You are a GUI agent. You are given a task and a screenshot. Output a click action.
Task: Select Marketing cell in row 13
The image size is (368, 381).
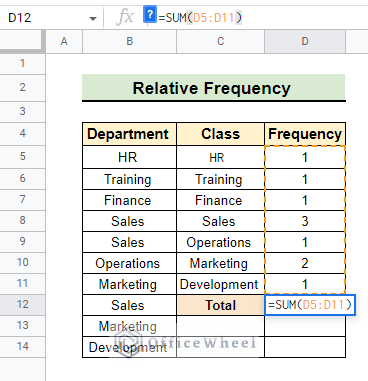point(129,326)
